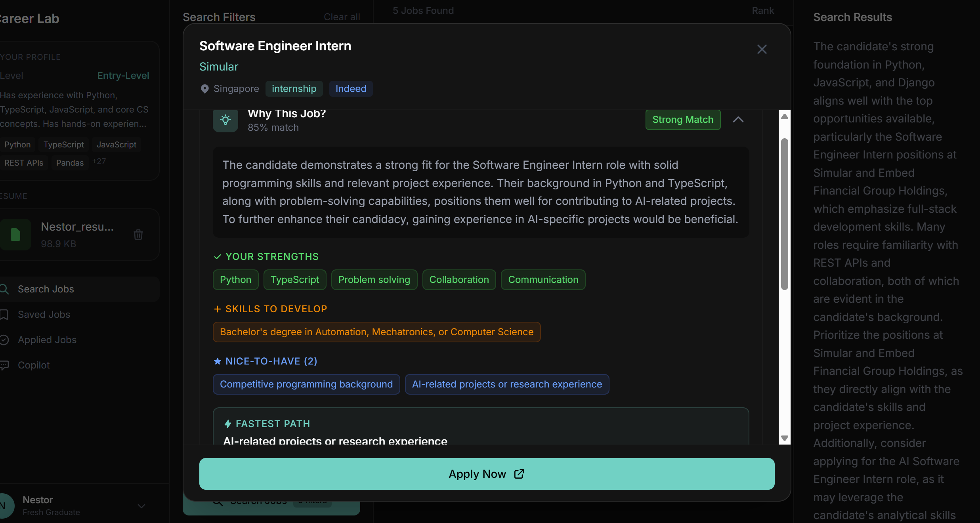Image resolution: width=980 pixels, height=523 pixels.
Task: Click the Nice-to-Have star icon
Action: [217, 361]
